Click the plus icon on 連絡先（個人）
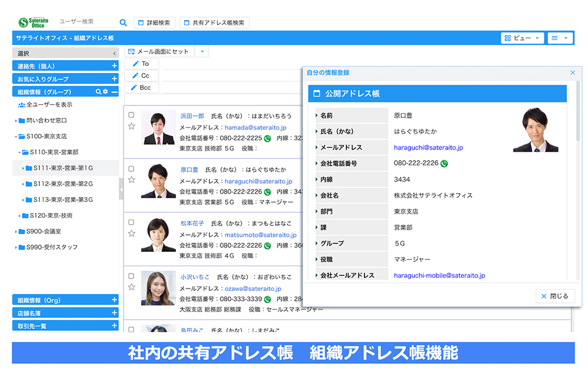Screen dimensions: 588x375 [114, 66]
